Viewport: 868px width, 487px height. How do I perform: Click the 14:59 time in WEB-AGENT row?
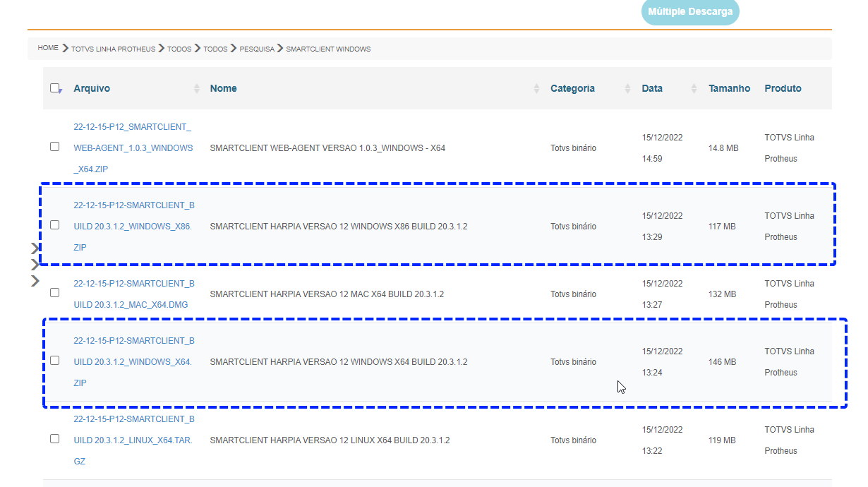(652, 159)
